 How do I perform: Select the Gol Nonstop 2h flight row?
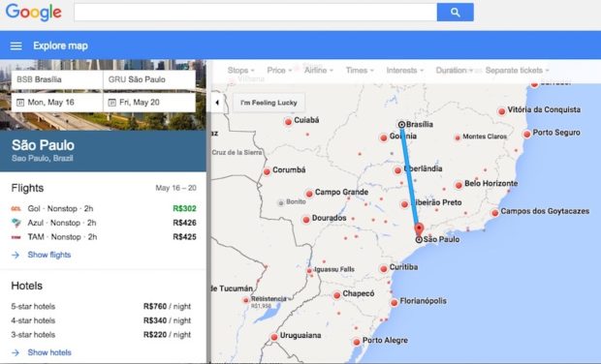(x=104, y=208)
